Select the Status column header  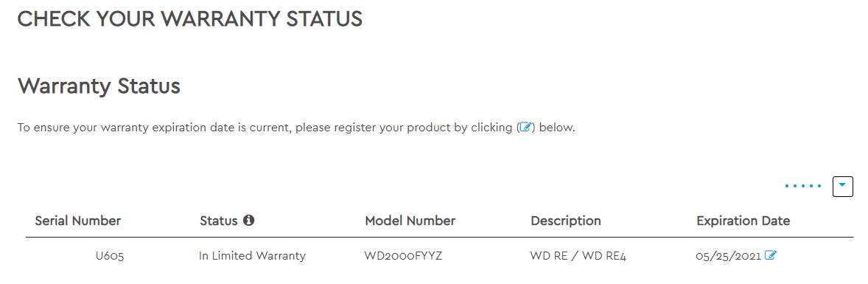pos(219,221)
